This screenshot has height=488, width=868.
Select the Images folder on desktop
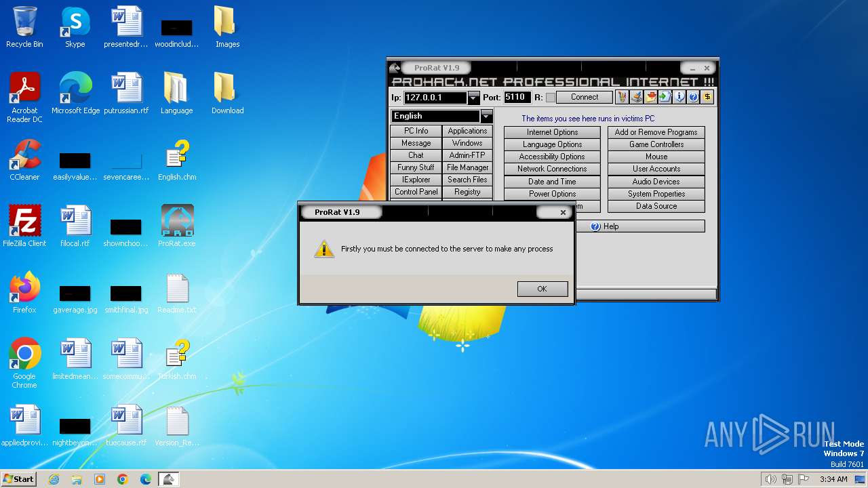tap(227, 27)
